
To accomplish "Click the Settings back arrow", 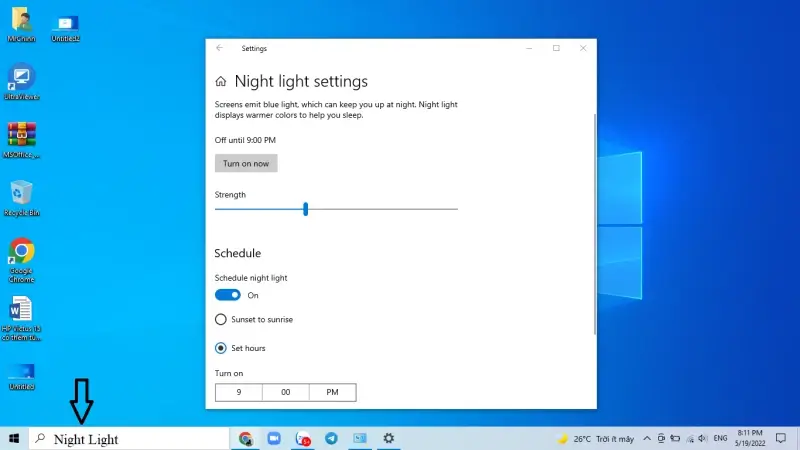I will point(220,48).
